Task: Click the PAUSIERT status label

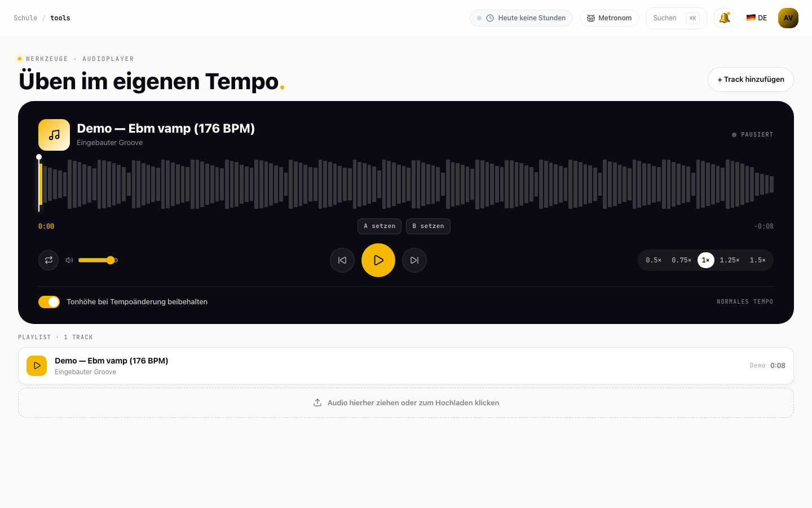Action: tap(752, 135)
